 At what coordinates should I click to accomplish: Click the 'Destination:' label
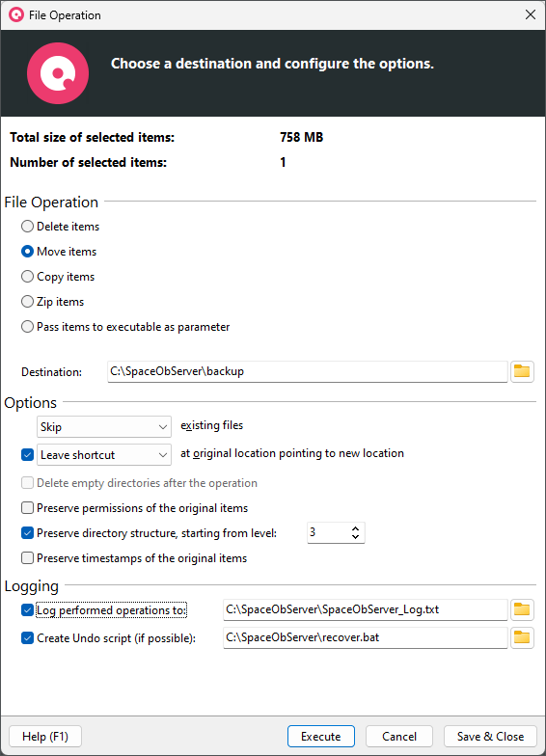pyautogui.click(x=52, y=372)
